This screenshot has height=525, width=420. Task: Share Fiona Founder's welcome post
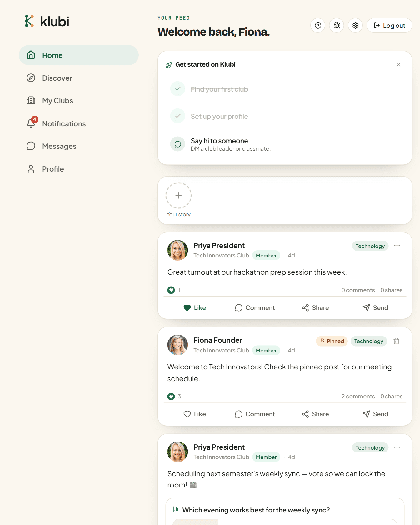click(x=315, y=414)
